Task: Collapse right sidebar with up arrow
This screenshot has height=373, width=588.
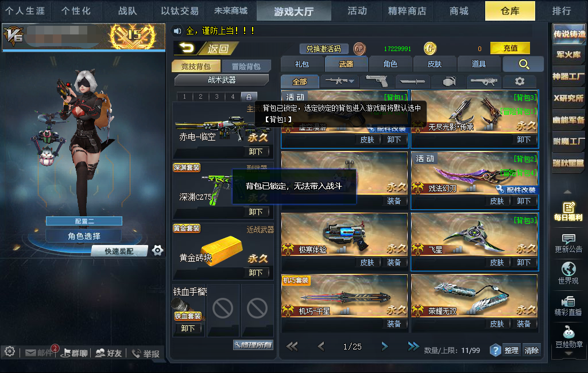Action: 568,192
